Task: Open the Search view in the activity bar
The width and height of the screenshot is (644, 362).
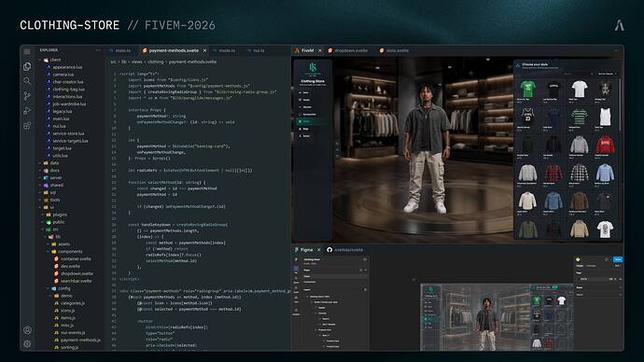Action: pyautogui.click(x=27, y=81)
